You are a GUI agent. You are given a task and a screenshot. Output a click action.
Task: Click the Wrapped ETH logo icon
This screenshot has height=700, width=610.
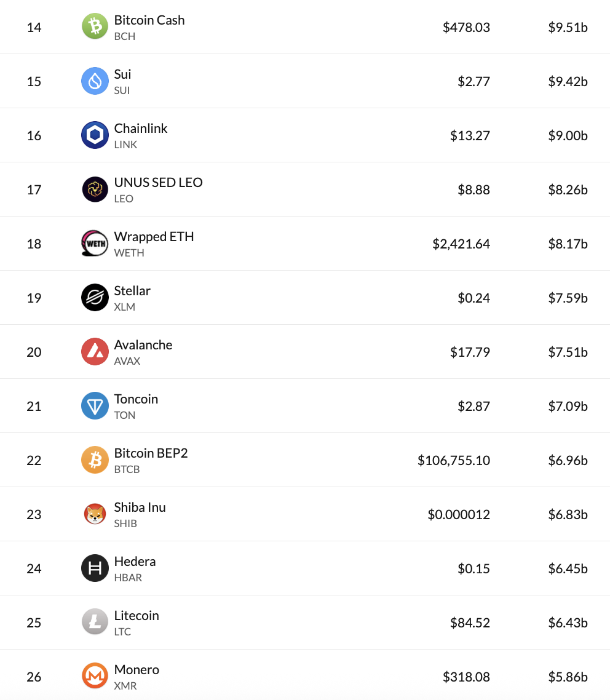(x=95, y=244)
